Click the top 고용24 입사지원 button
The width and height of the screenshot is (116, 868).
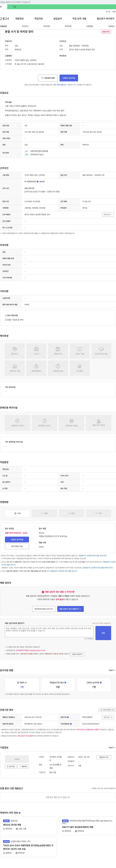click(69, 78)
